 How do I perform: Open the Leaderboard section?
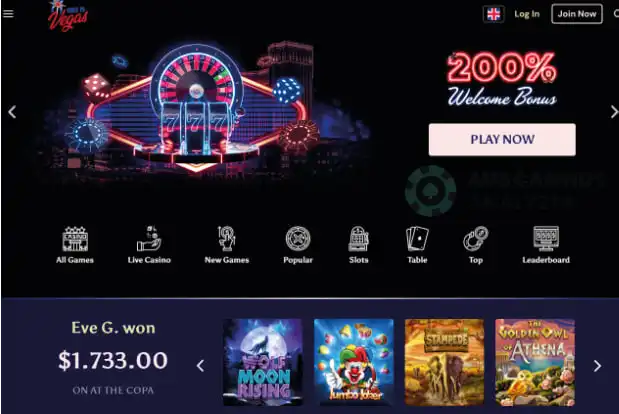[x=546, y=245]
